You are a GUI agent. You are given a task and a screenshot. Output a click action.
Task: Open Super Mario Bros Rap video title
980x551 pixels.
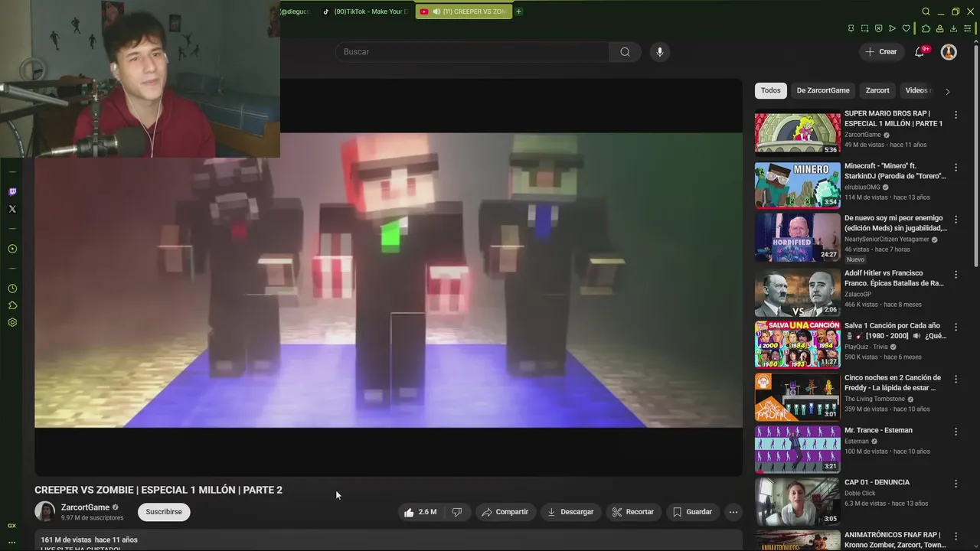[893, 119]
